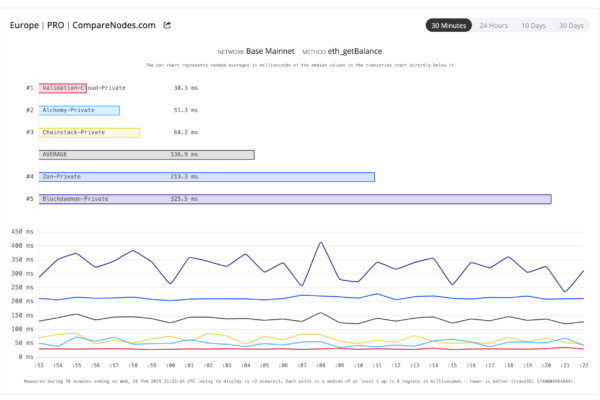
Task: Click the #4 rank label
Action: 29,177
